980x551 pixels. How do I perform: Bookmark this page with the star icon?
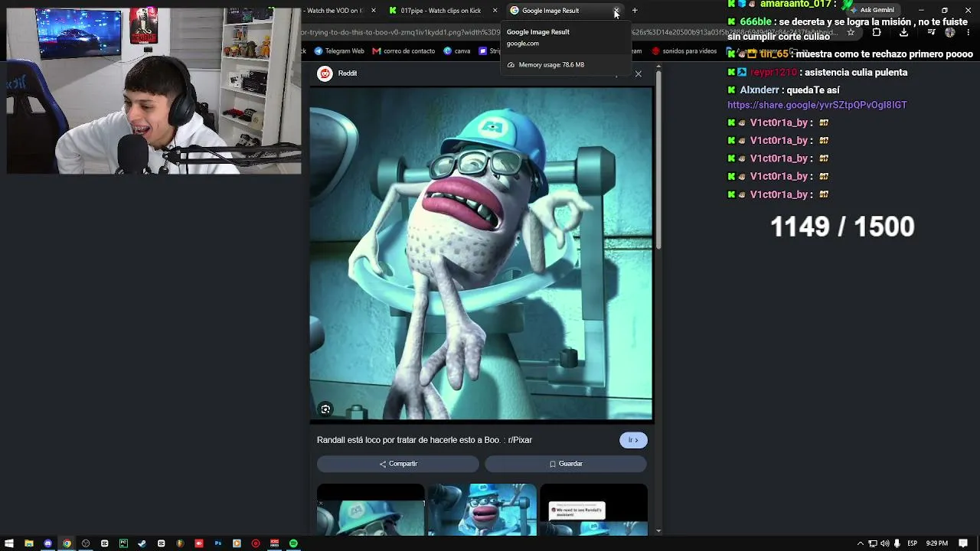(851, 32)
